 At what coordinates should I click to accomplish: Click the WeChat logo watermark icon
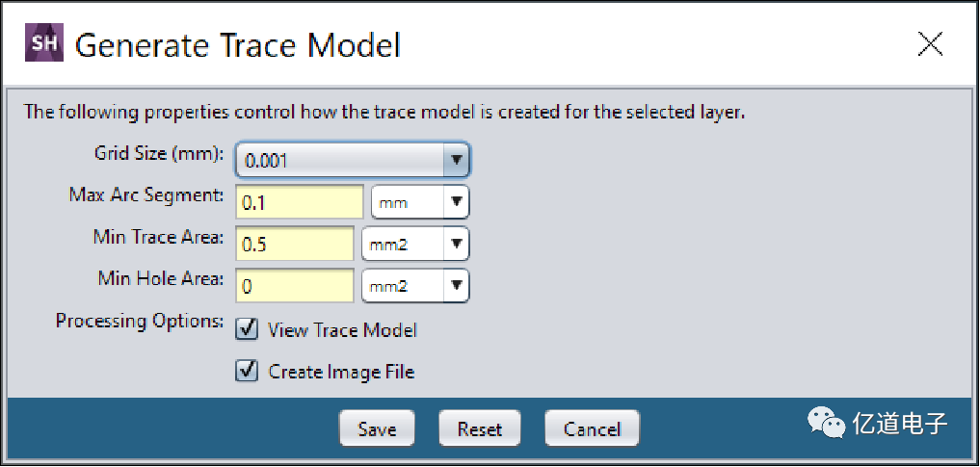tap(824, 423)
